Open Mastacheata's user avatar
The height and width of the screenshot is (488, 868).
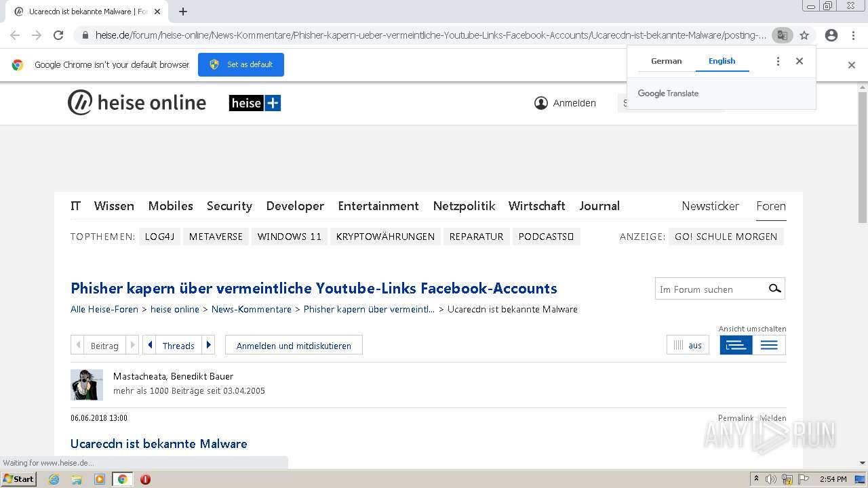87,384
